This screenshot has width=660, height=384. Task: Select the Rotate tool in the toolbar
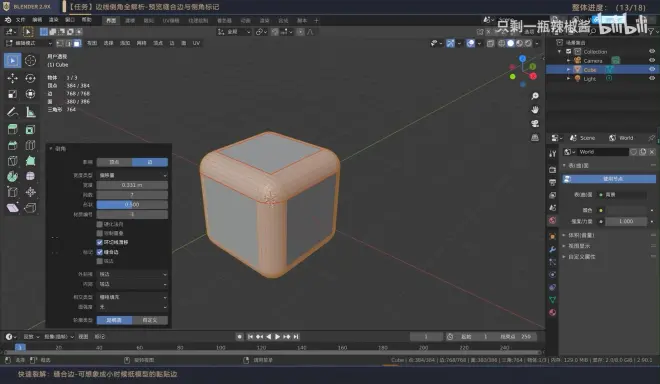tap(30, 78)
